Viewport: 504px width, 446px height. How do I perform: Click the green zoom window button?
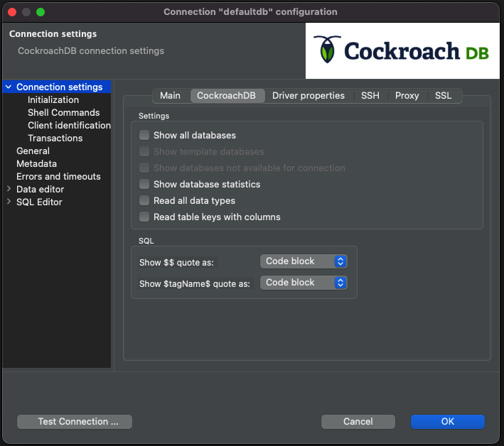tap(41, 12)
